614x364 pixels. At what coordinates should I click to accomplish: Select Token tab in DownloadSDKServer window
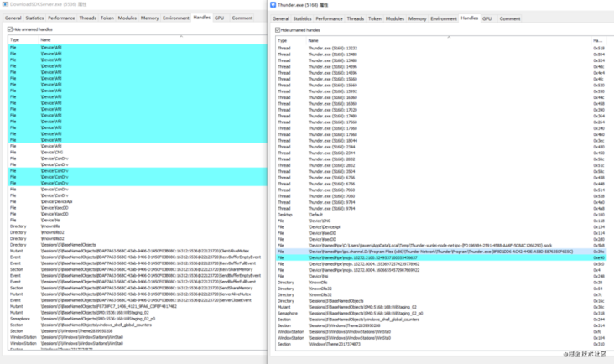coord(107,18)
